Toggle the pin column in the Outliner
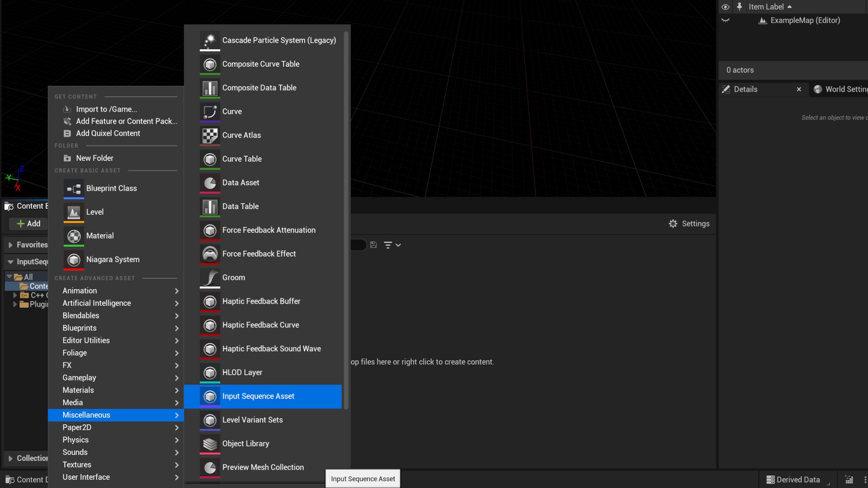Image resolution: width=868 pixels, height=488 pixels. (740, 6)
